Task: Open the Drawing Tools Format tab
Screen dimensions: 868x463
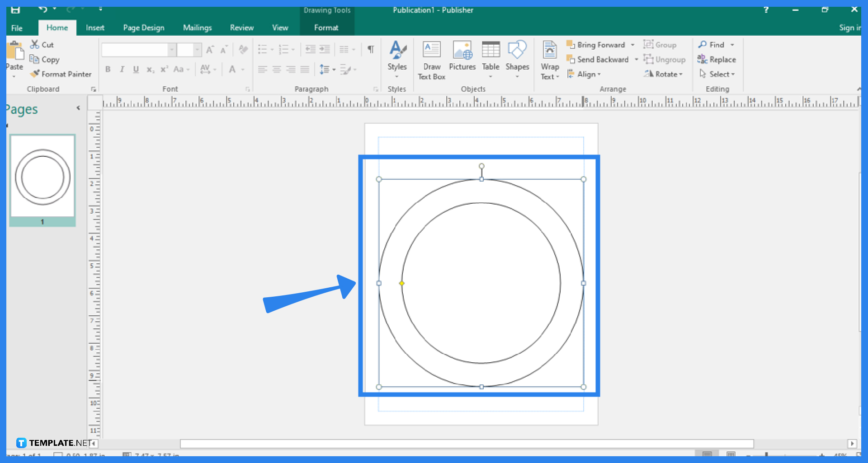Action: click(327, 27)
